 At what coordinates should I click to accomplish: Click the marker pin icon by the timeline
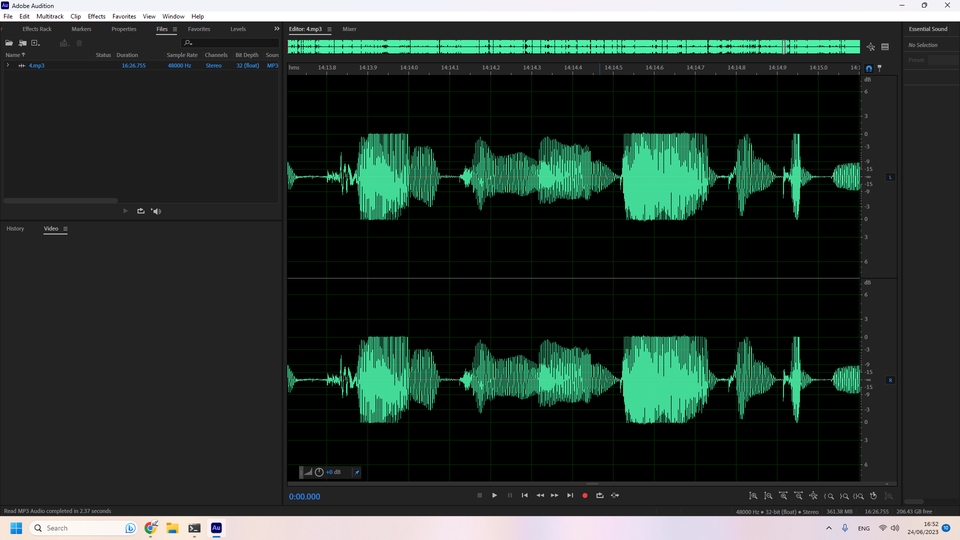click(x=880, y=68)
